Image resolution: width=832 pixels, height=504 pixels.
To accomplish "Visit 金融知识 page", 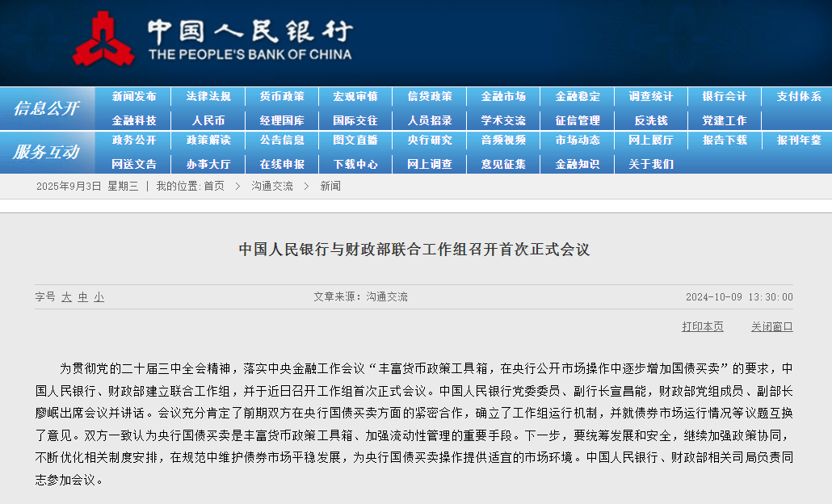I will pos(578,165).
